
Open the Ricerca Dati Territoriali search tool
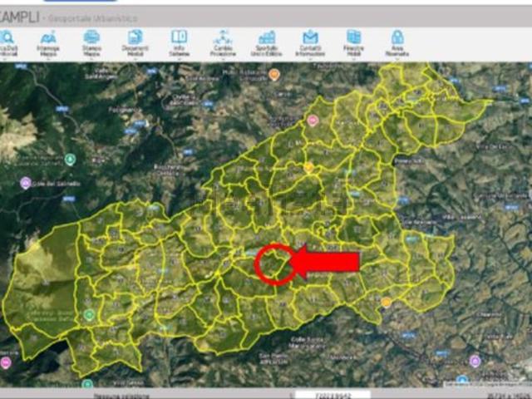7,37
